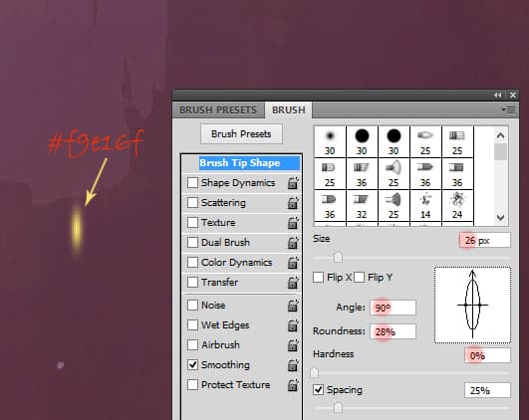Turn on the Airbrush checkbox
The image size is (529, 420).
pyautogui.click(x=192, y=344)
